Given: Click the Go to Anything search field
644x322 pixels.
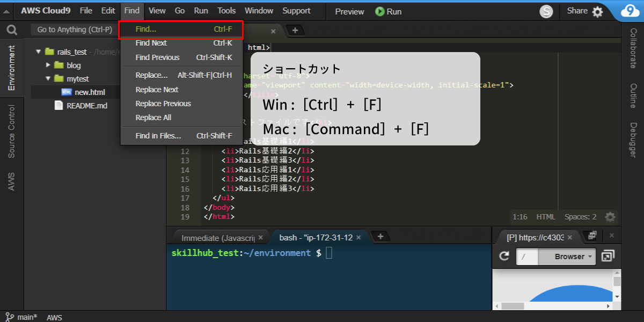Looking at the screenshot, I should click(x=75, y=30).
